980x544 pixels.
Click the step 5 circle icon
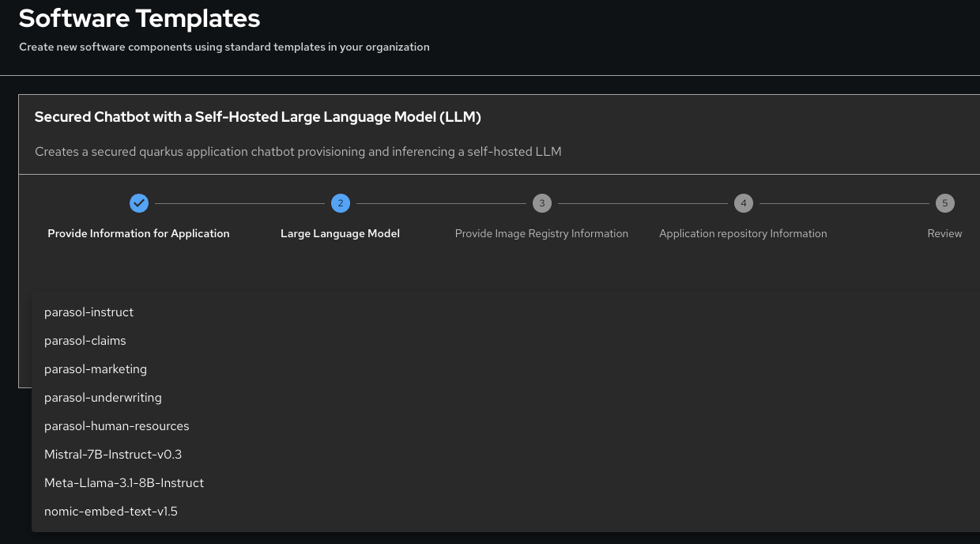click(944, 203)
